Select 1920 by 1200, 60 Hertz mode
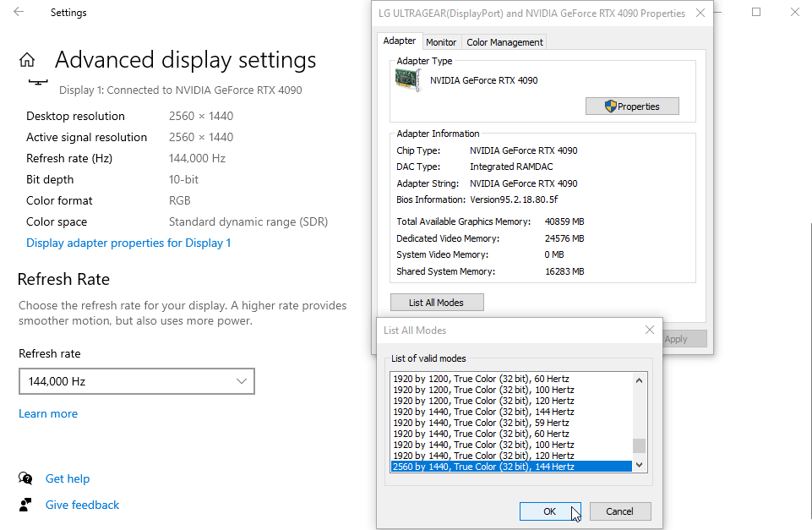Image resolution: width=812 pixels, height=530 pixels. click(x=511, y=379)
